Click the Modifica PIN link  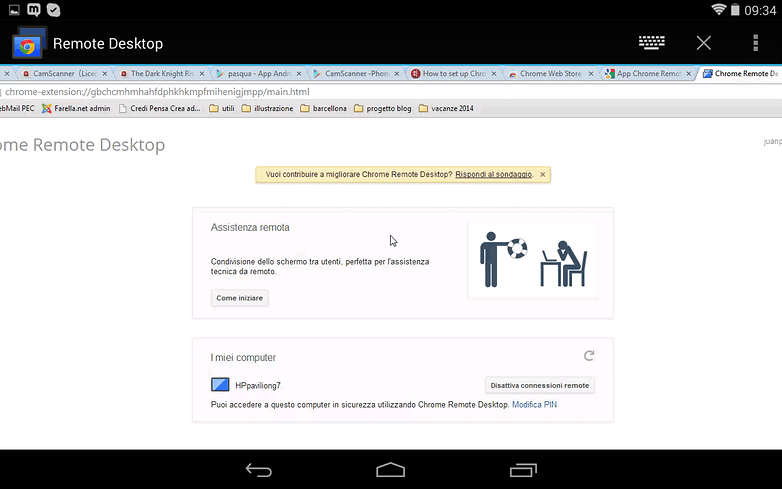coord(534,405)
